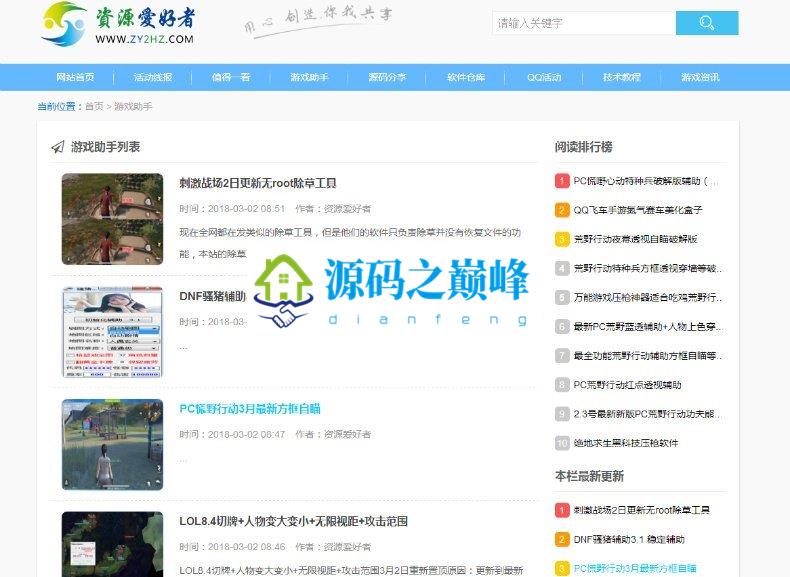Click the yellow rank 3 badge in 阅读排行榜
The height and width of the screenshot is (577, 790).
(562, 239)
